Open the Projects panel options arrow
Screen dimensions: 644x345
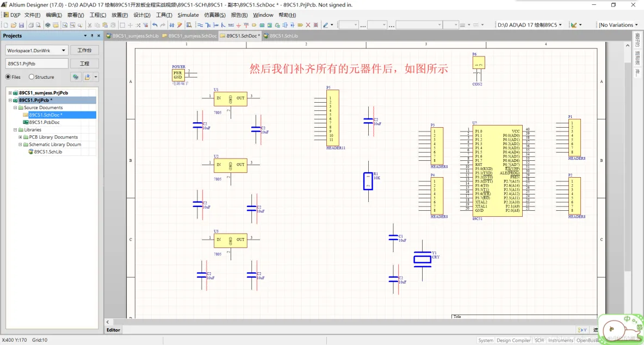(85, 36)
